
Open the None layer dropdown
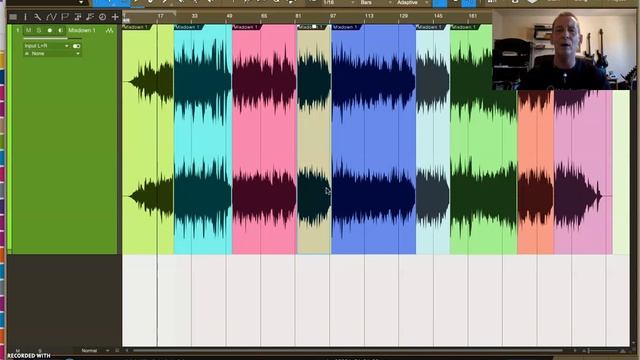(52, 53)
